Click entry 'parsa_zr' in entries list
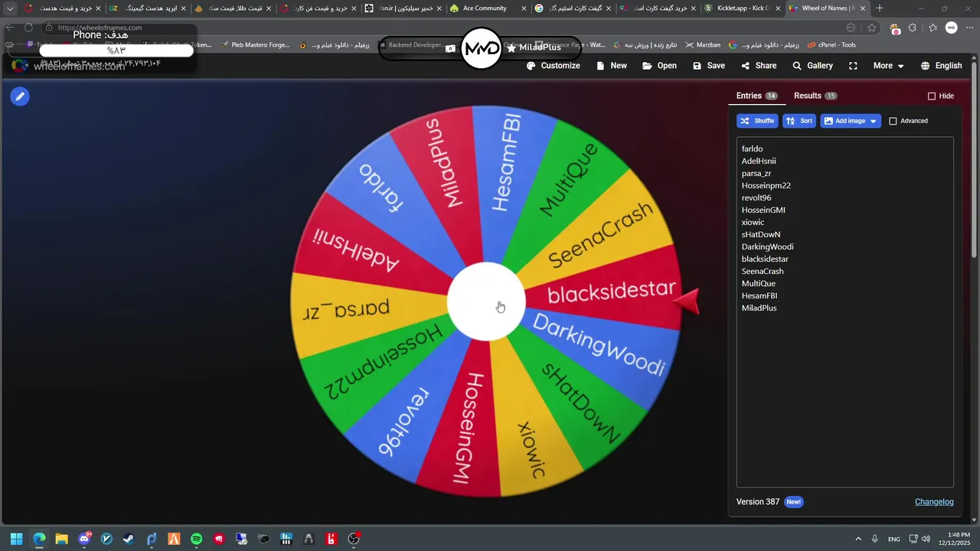This screenshot has height=551, width=980. coord(756,173)
